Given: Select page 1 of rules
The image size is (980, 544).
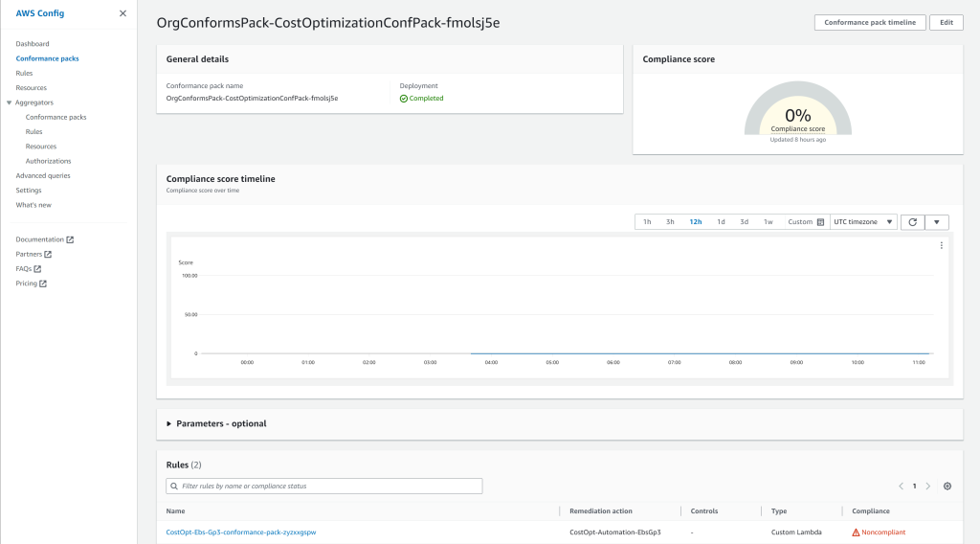Looking at the screenshot, I should [x=914, y=486].
